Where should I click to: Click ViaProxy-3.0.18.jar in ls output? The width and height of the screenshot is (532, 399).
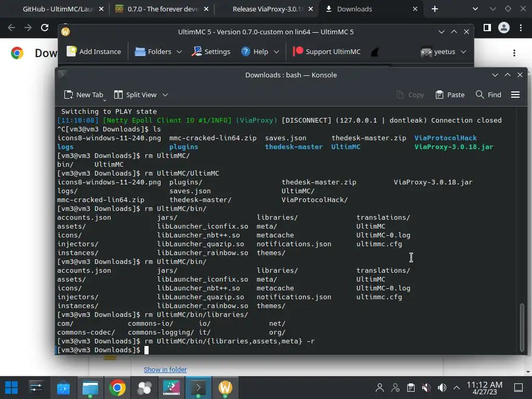454,147
